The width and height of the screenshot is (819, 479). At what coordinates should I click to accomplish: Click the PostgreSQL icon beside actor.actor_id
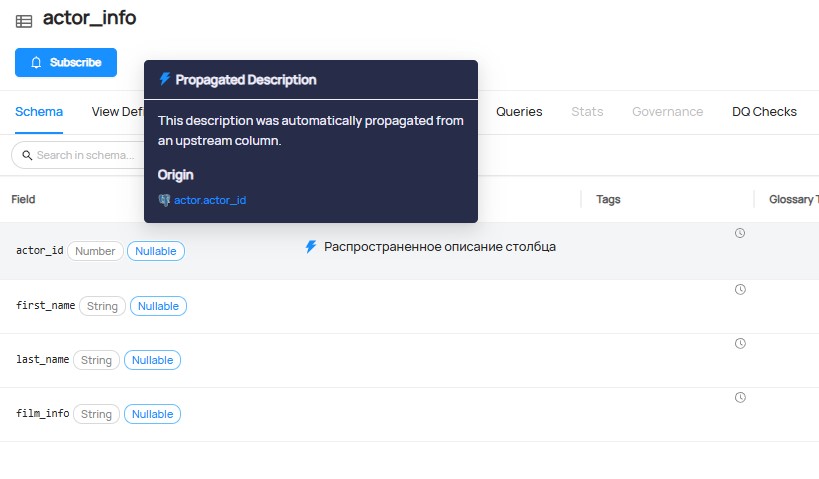pyautogui.click(x=164, y=200)
